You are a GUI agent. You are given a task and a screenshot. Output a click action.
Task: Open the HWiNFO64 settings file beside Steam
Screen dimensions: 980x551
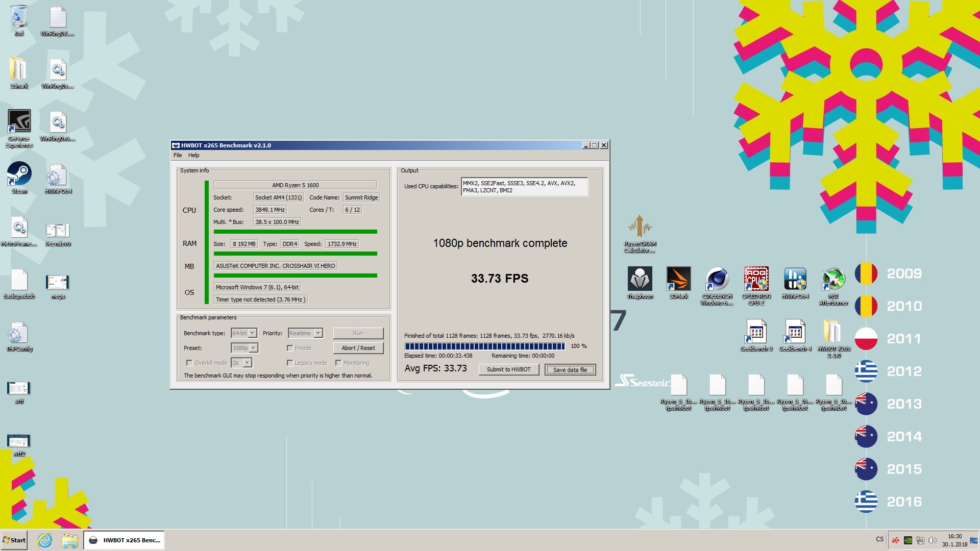(x=58, y=178)
